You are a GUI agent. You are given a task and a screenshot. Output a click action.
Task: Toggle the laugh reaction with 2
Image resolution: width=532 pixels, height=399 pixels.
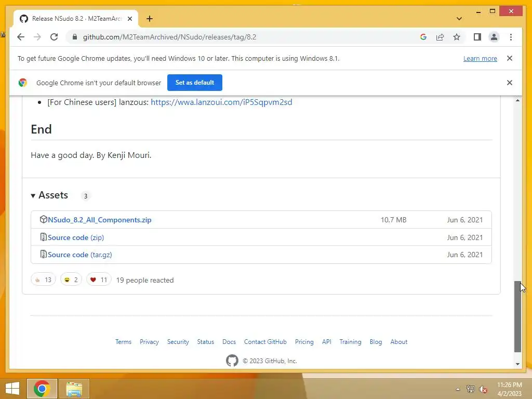[71, 280]
